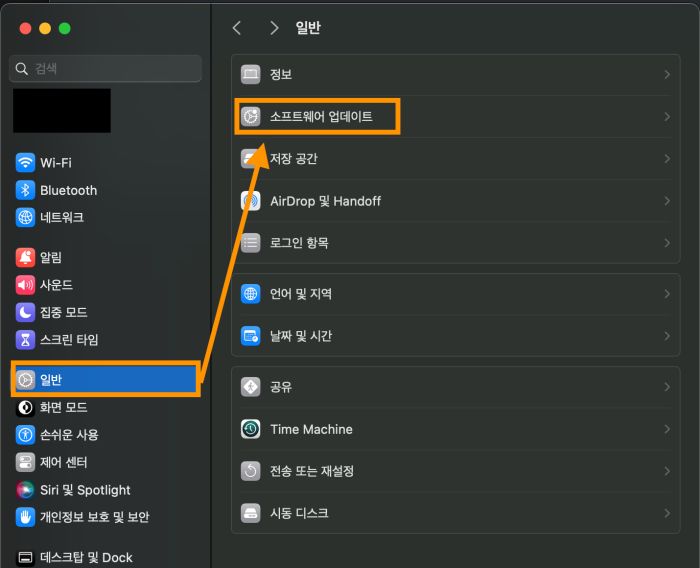Viewport: 700px width, 568px height.
Task: Click the 언어 및 지역 globe icon
Action: [x=250, y=294]
